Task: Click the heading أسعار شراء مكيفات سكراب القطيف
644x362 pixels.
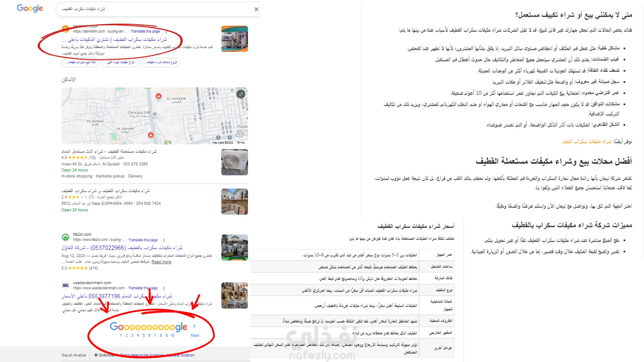Action: [416, 227]
